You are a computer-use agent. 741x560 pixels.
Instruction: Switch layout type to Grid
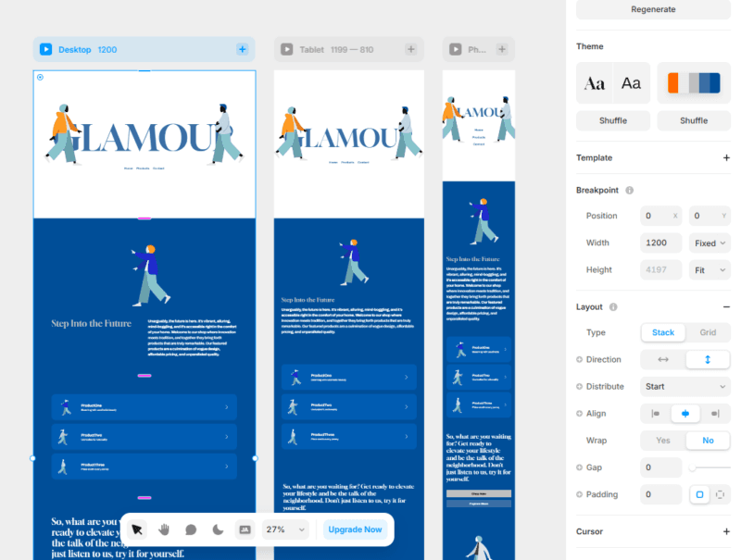click(x=708, y=332)
